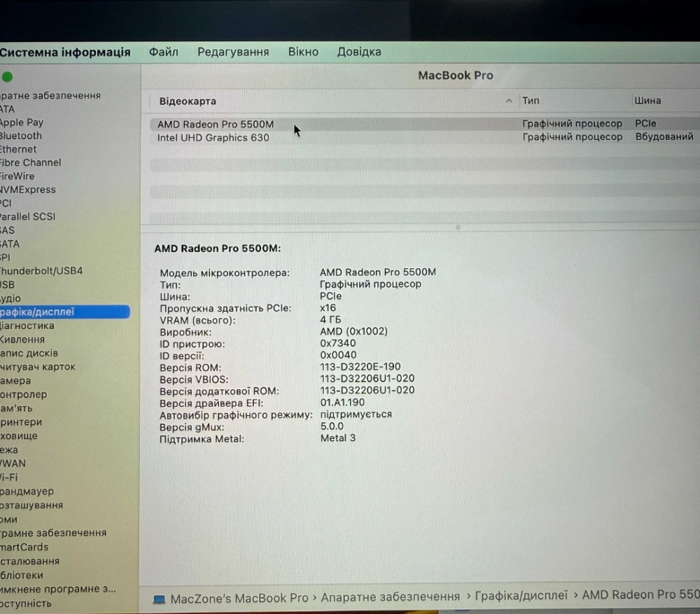This screenshot has width=700, height=614.
Task: Open the Редагування menu
Action: pos(232,51)
